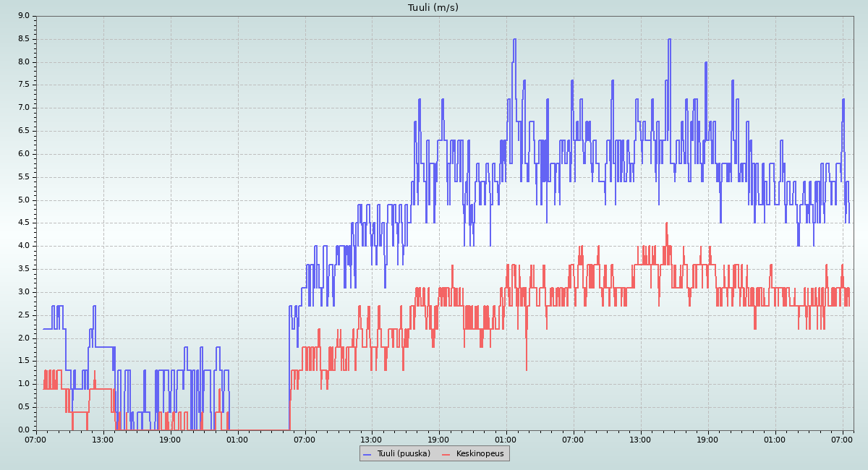Viewport: 868px width, 470px height.
Task: Click the leftmost 13:00 time axis label
Action: tap(103, 439)
